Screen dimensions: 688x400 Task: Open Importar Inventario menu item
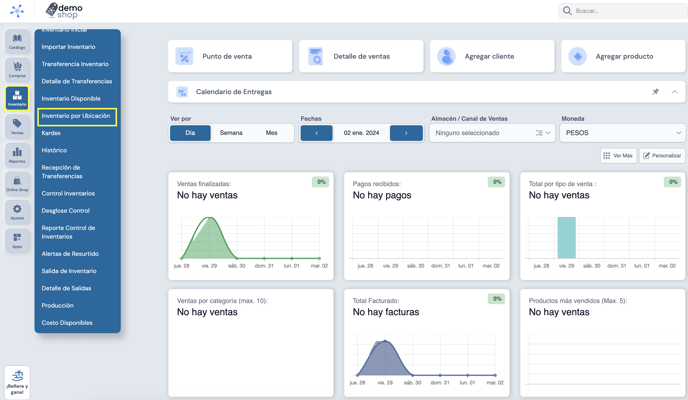coord(68,47)
